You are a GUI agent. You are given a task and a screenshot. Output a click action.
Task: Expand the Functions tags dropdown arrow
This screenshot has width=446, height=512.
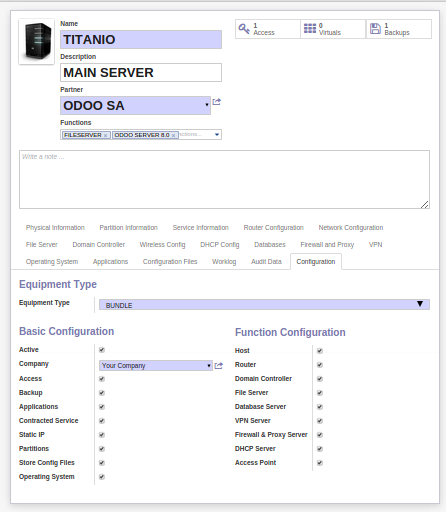pyautogui.click(x=217, y=135)
